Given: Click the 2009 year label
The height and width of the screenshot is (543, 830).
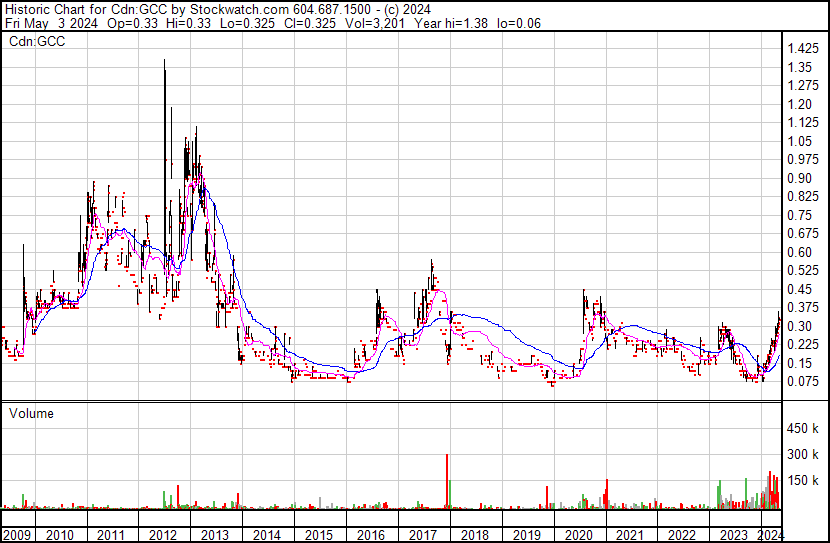Looking at the screenshot, I should pos(17,535).
